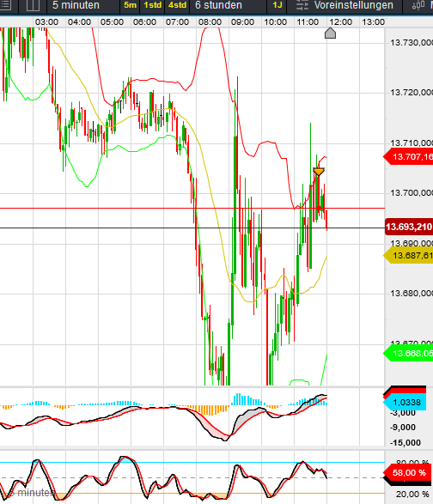The width and height of the screenshot is (433, 504).
Task: Click the 07:00 time axis label
Action: click(x=177, y=22)
